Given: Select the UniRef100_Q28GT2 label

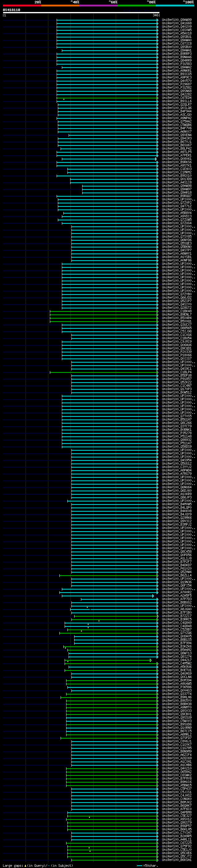Looking at the screenshot, I should [176, 308].
